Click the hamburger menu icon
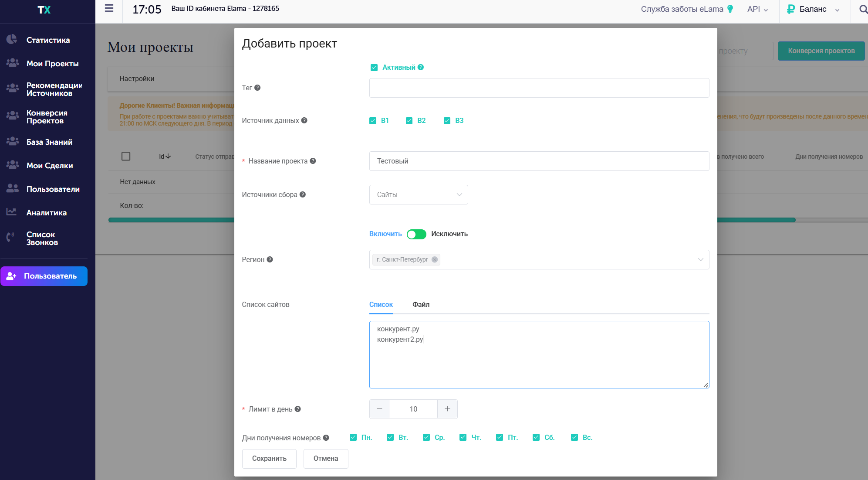Screen dimensions: 868x480 pyautogui.click(x=109, y=8)
